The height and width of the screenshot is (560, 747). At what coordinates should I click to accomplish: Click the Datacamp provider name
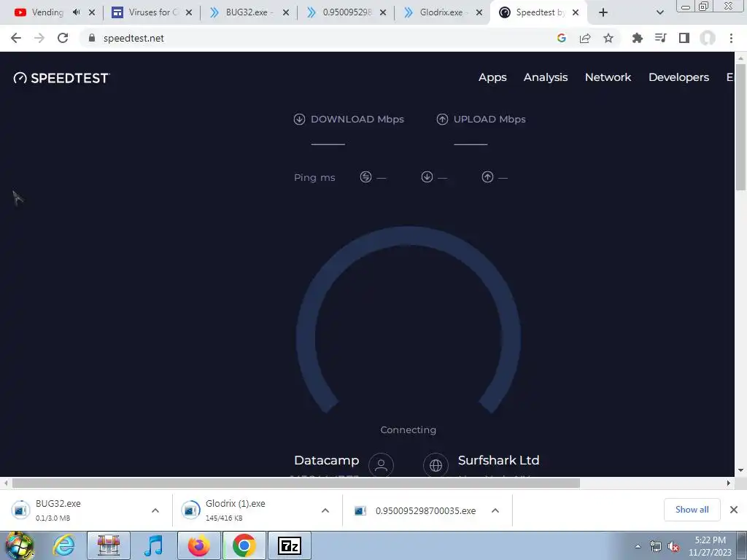[x=326, y=460]
